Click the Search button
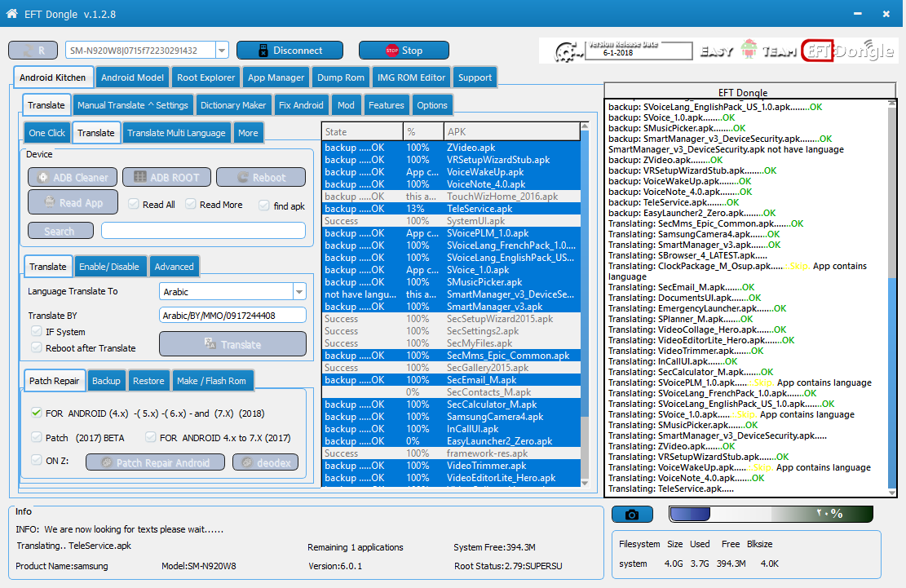Image resolution: width=906 pixels, height=588 pixels. click(60, 231)
